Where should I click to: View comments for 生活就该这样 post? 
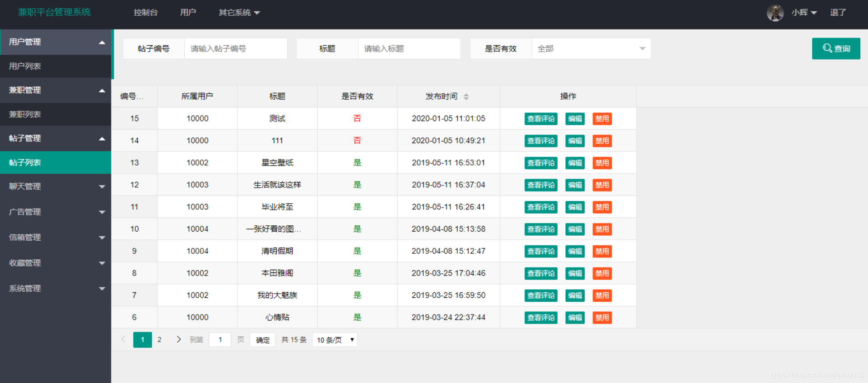(541, 185)
